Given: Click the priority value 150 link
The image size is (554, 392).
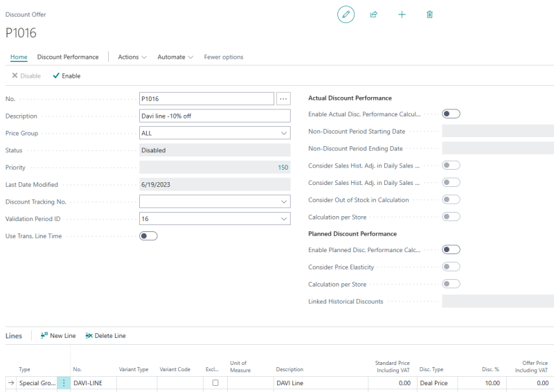Looking at the screenshot, I should tap(283, 168).
